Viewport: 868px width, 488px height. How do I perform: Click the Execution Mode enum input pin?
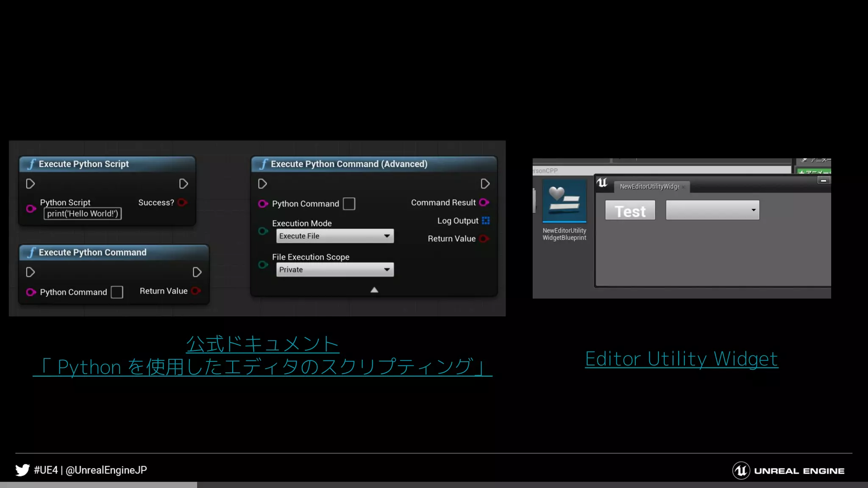(x=263, y=231)
